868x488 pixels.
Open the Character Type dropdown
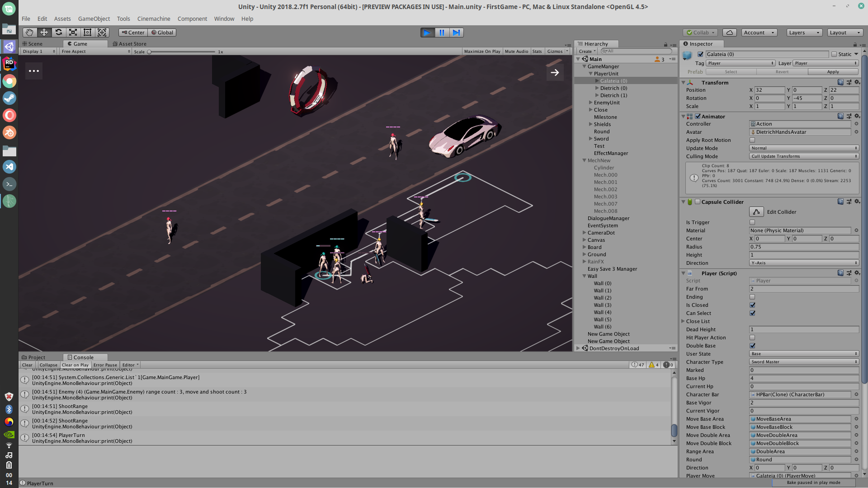click(x=804, y=362)
